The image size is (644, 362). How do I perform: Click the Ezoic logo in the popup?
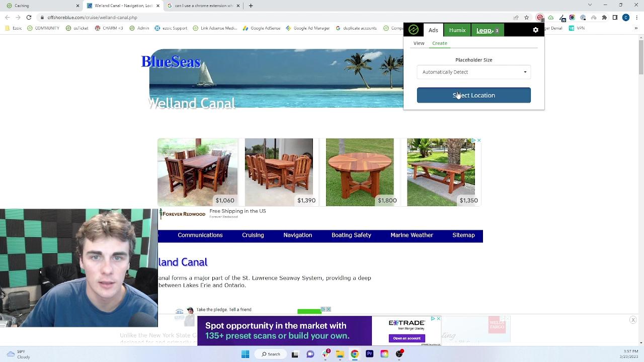[413, 30]
